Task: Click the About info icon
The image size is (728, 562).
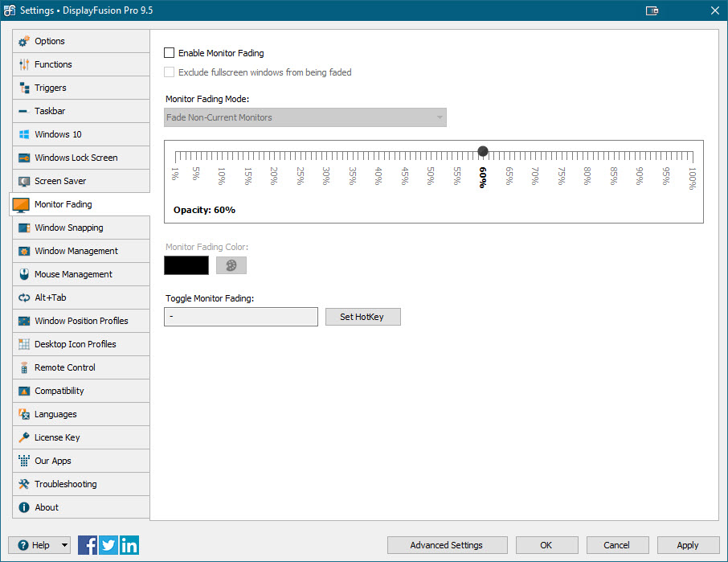Action: pyautogui.click(x=24, y=507)
